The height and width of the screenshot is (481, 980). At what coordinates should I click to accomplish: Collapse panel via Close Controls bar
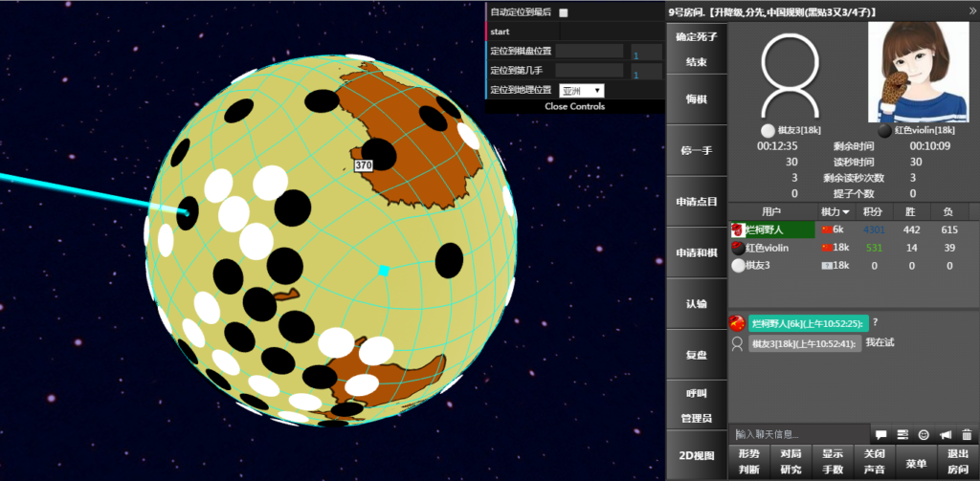point(574,106)
